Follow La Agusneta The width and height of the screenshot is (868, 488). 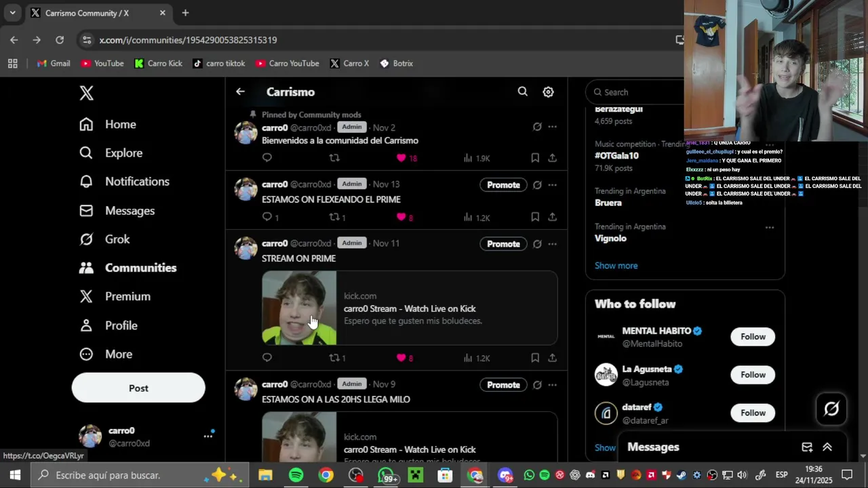[x=753, y=374]
